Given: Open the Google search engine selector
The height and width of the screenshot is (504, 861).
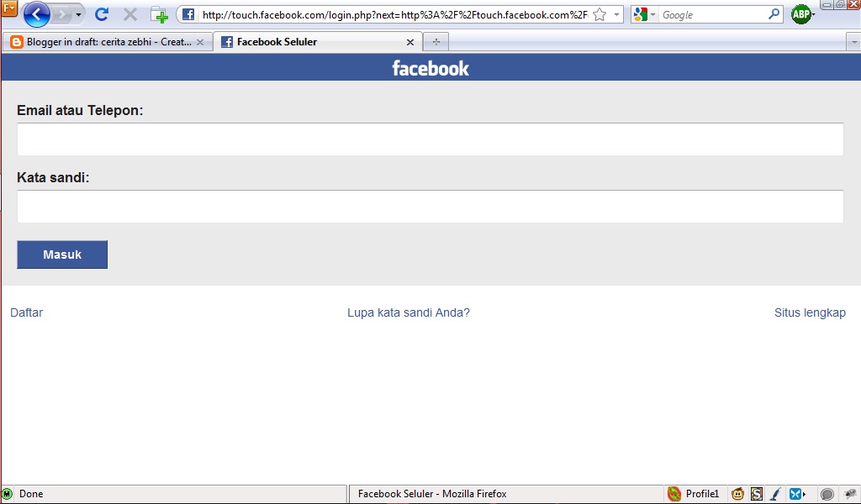Looking at the screenshot, I should [644, 15].
